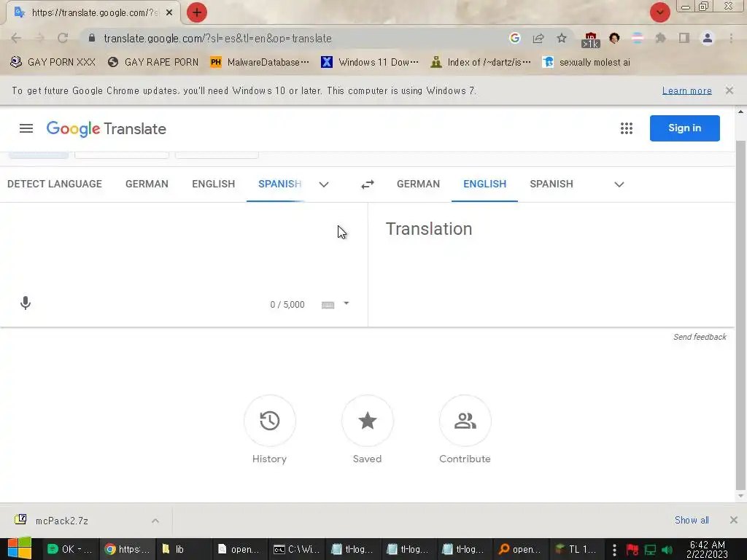Click the network tray icon

[x=650, y=550]
